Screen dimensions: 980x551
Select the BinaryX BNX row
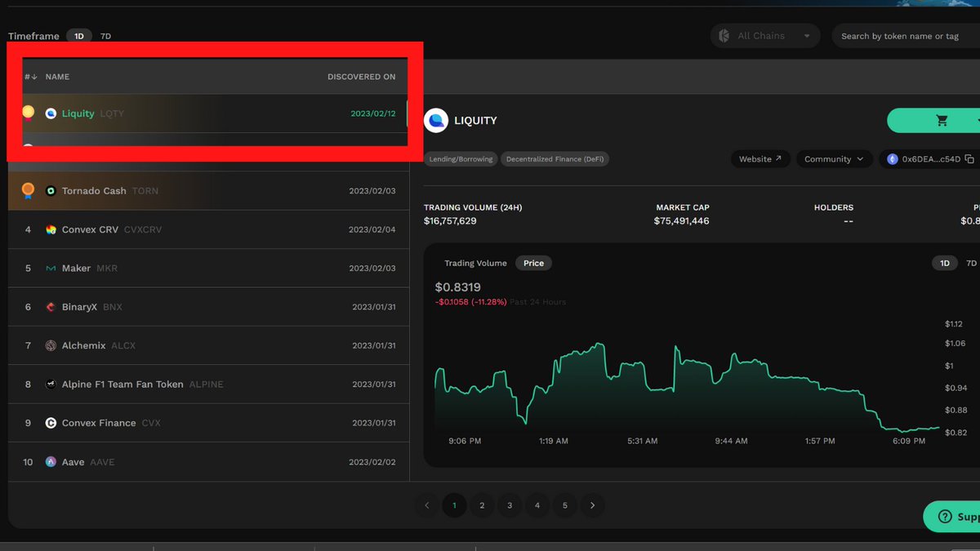208,307
